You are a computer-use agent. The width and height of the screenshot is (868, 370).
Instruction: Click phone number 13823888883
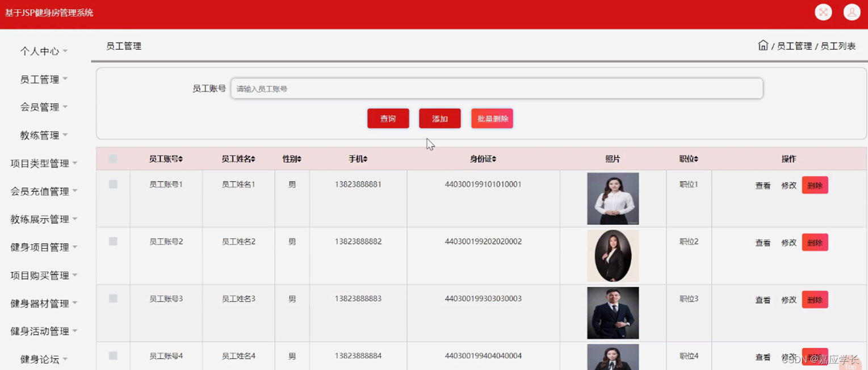358,298
